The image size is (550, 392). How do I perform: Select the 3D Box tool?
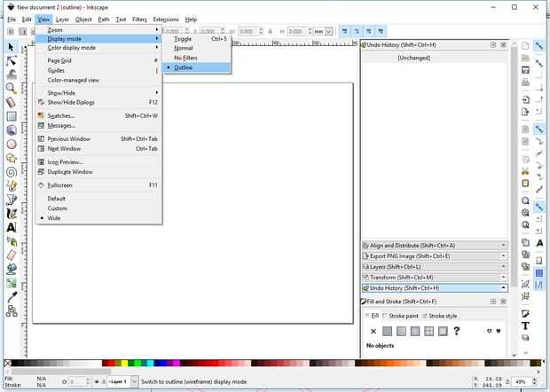[x=12, y=130]
